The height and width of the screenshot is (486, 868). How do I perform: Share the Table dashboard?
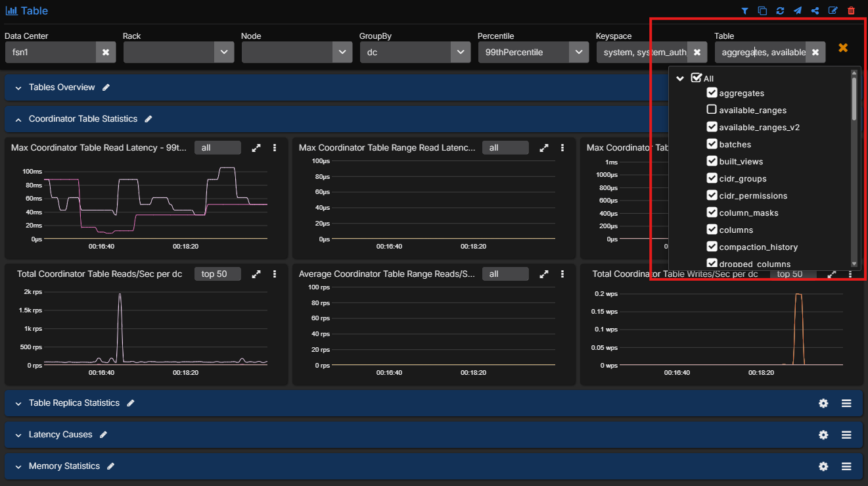(815, 11)
